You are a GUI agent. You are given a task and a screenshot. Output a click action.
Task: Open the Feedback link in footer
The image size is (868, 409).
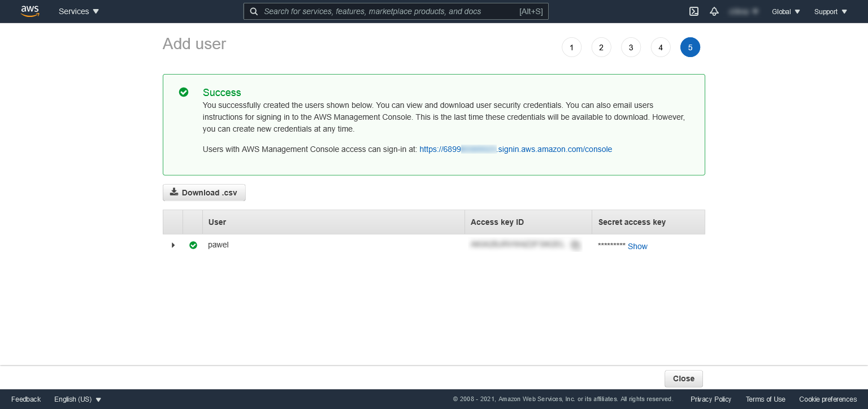tap(26, 399)
